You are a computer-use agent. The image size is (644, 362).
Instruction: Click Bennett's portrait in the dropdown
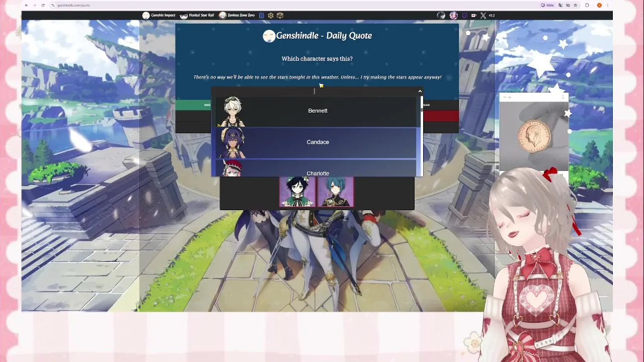232,111
